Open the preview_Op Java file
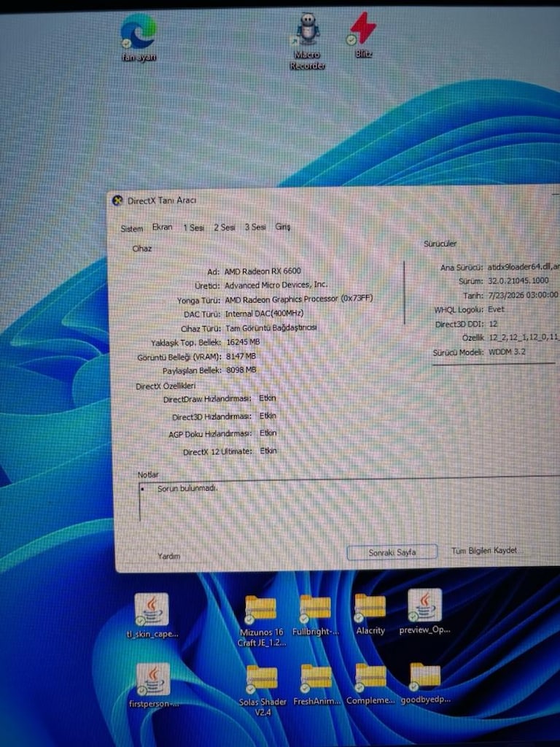The image size is (560, 747). tap(424, 612)
